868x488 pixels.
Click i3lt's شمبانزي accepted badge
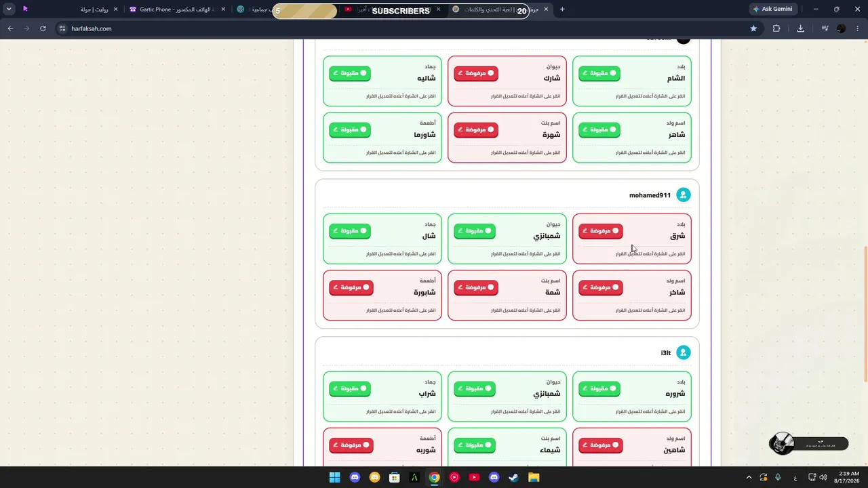point(474,389)
